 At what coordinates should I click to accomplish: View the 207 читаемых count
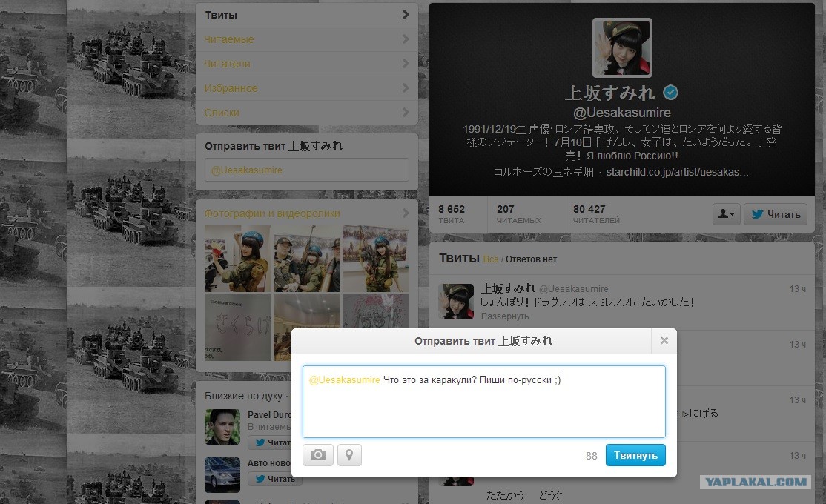point(519,213)
